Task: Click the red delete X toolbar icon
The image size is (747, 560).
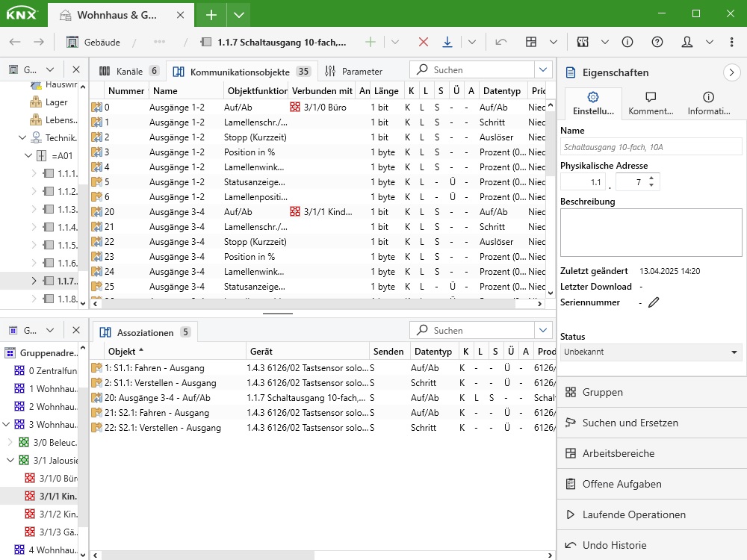Action: tap(424, 43)
